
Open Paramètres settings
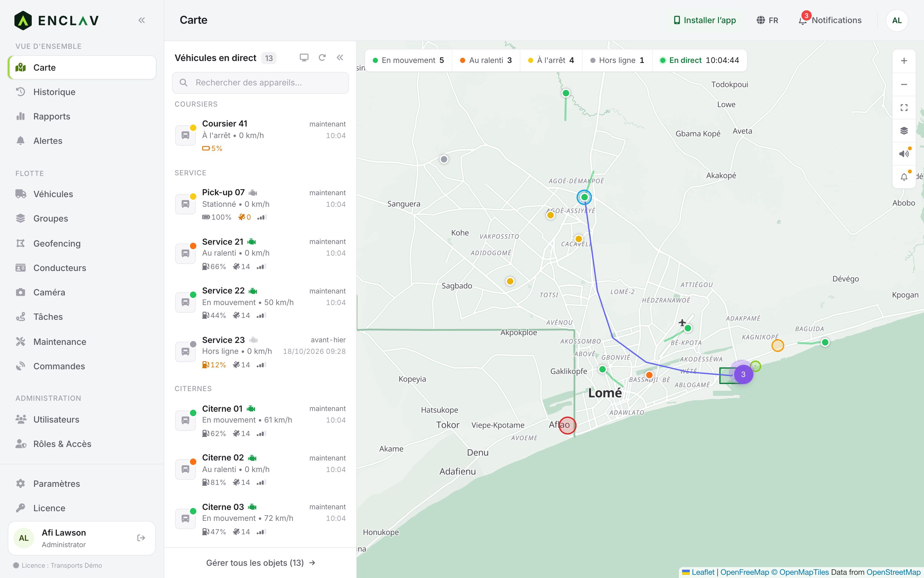tap(82, 484)
